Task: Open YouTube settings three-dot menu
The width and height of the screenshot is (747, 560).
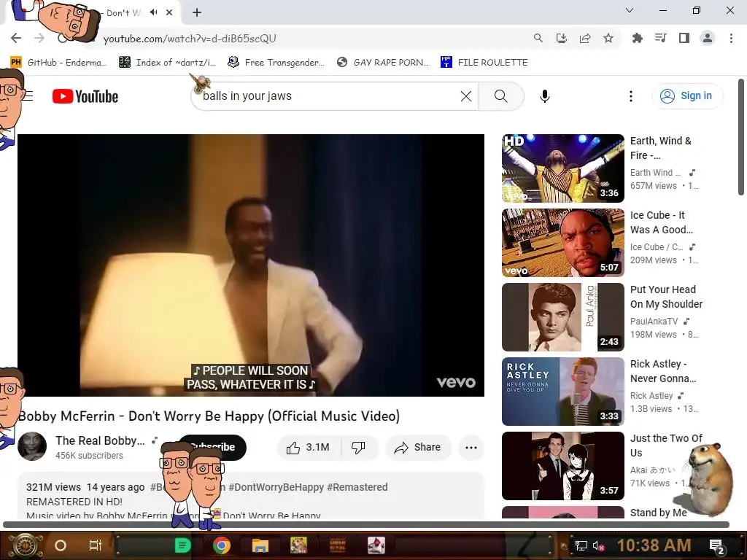Action: click(631, 96)
